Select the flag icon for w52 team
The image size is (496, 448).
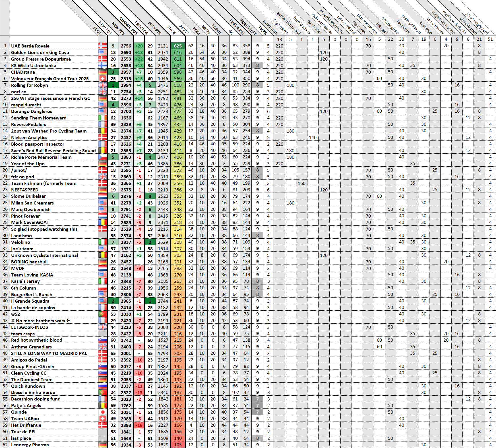click(103, 314)
